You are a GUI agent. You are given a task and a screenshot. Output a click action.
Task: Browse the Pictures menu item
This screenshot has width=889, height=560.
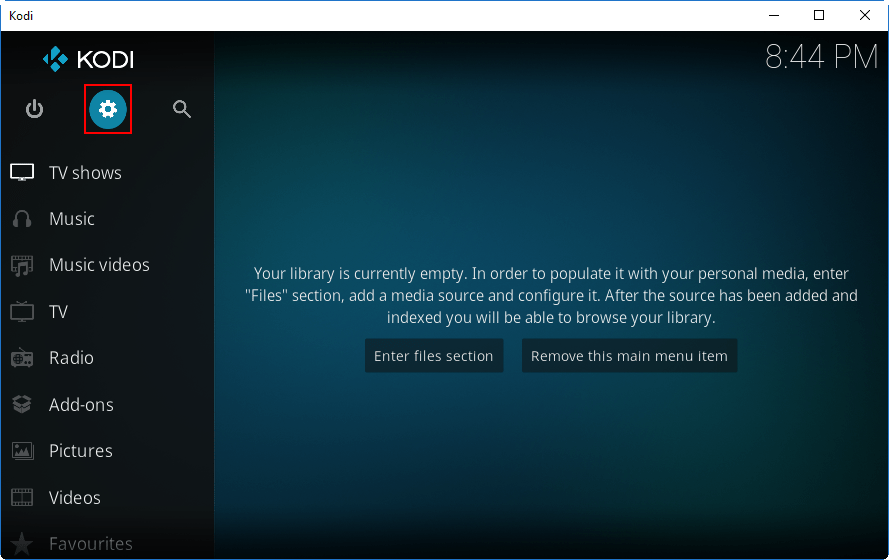[x=81, y=451]
